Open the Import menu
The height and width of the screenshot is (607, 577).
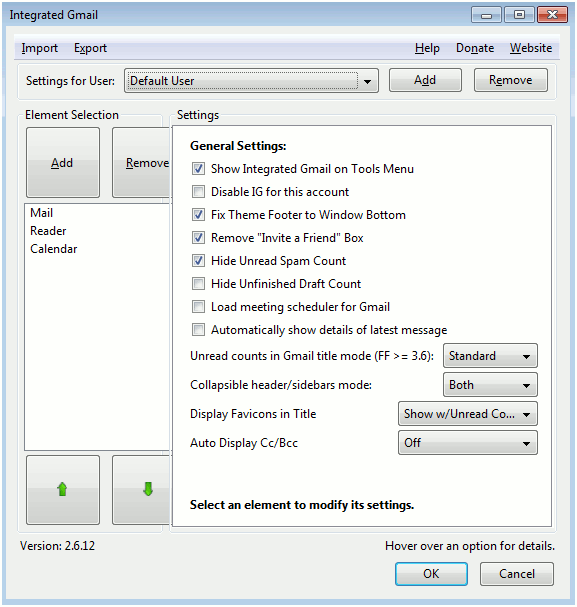pos(39,48)
